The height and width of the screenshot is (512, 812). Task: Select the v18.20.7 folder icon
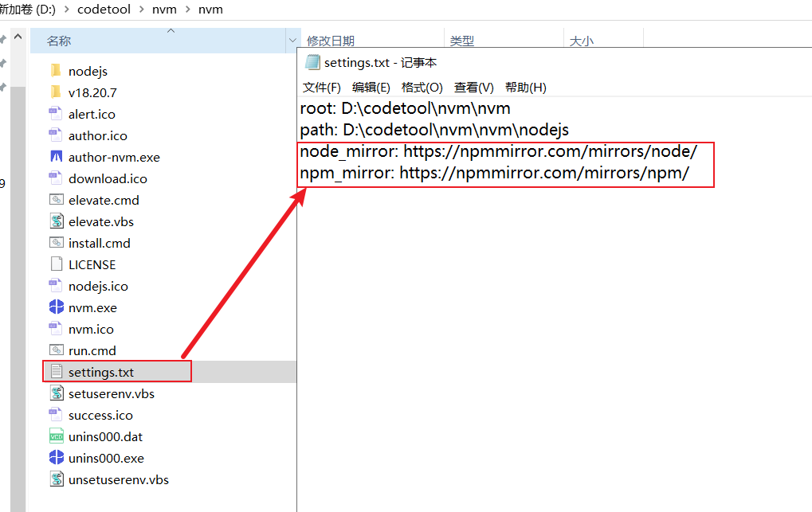coord(56,92)
